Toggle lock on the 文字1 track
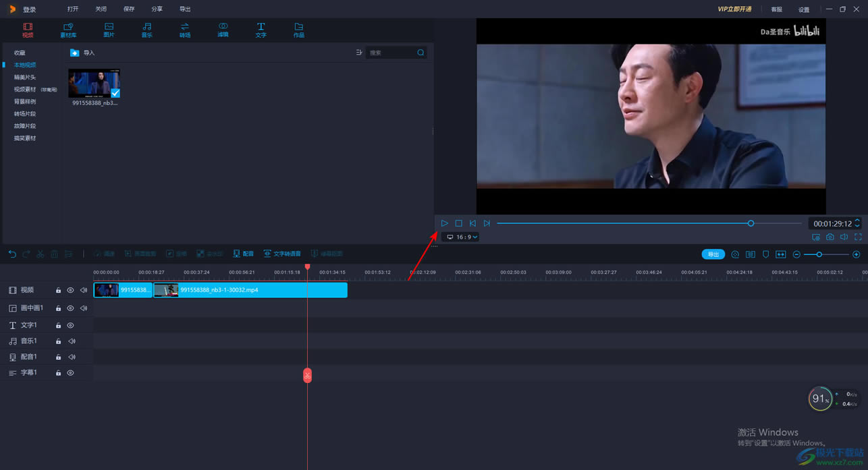 (59, 326)
